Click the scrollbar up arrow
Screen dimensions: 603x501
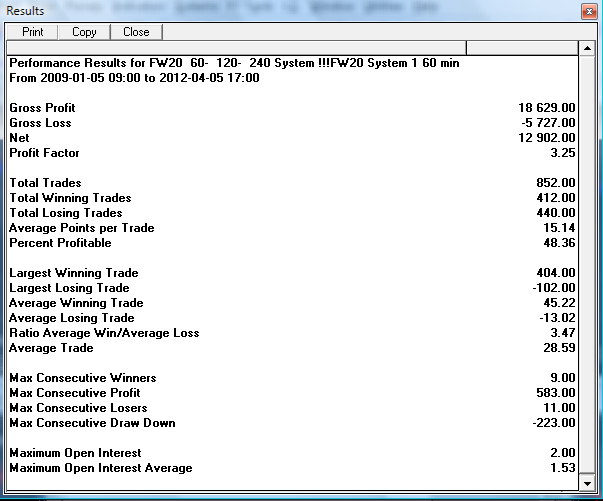click(x=588, y=48)
